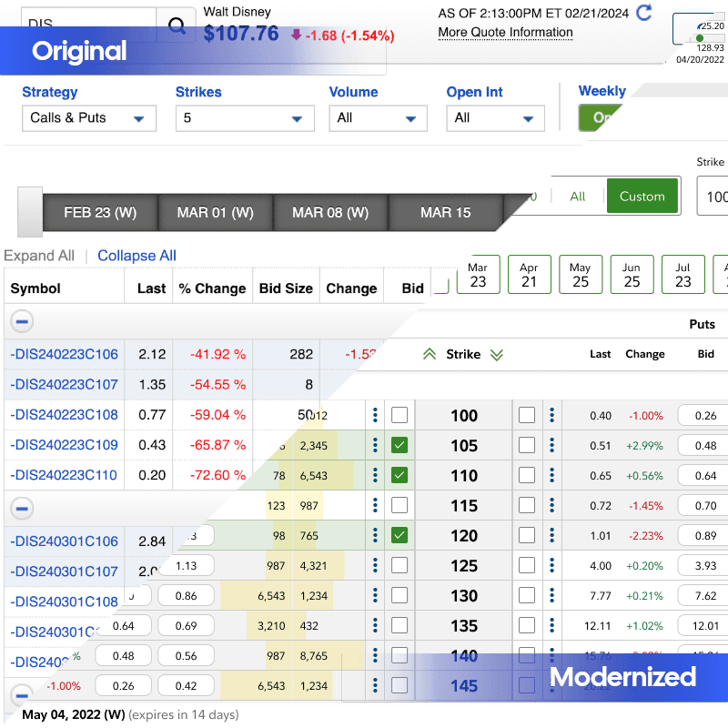Screen dimensions: 728x728
Task: Open option symbol DIS240301C107
Action: [x=64, y=571]
